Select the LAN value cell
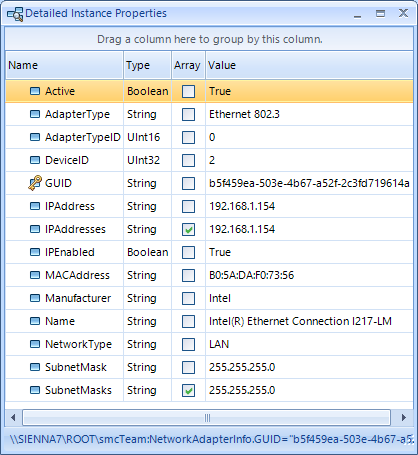This screenshot has width=418, height=455. (x=309, y=344)
